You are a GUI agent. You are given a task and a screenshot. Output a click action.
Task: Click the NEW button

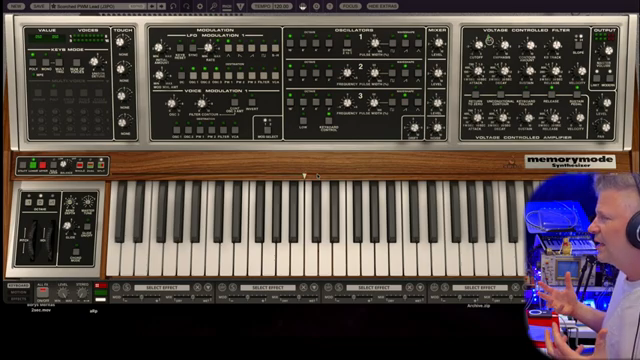coord(16,6)
